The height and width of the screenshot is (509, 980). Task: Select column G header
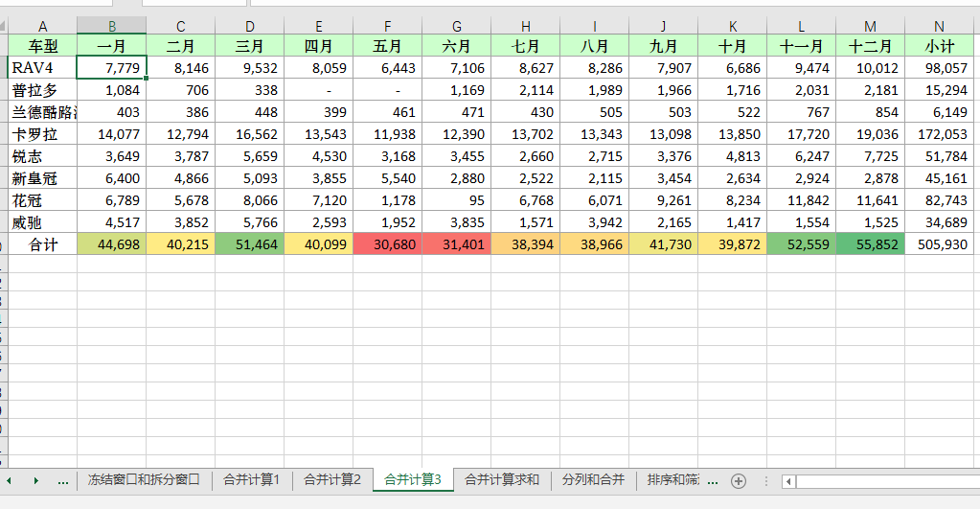[457, 26]
